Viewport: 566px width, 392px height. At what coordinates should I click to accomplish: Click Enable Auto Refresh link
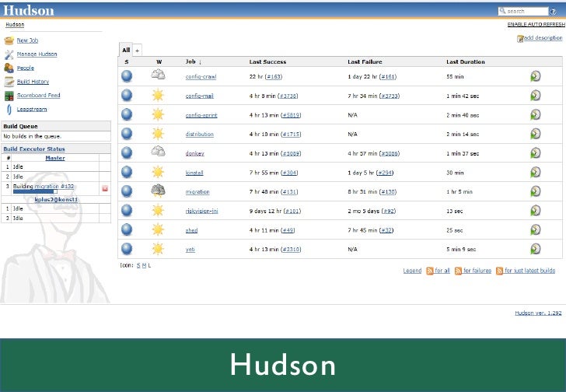tap(536, 25)
